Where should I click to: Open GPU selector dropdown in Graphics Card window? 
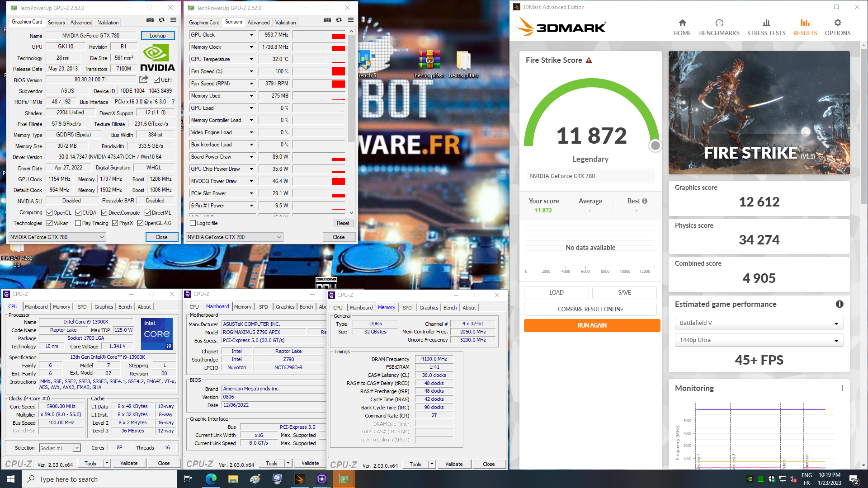[x=57, y=237]
